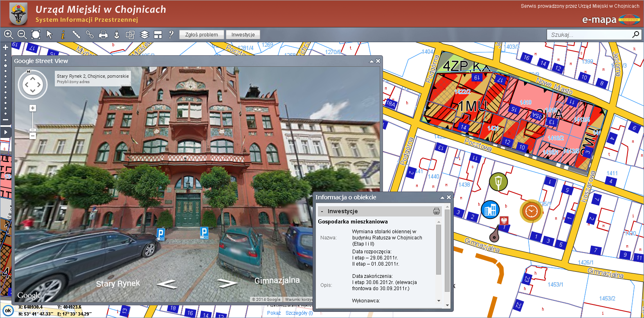Viewport: 644px width, 318px height.
Task: Activate the object info tool
Action: click(63, 35)
